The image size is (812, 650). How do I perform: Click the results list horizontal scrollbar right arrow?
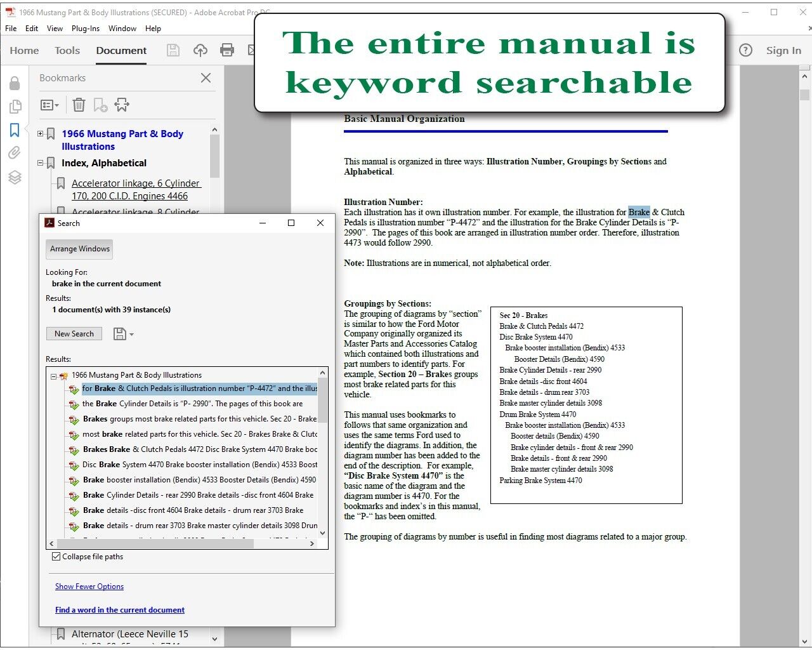(x=311, y=544)
